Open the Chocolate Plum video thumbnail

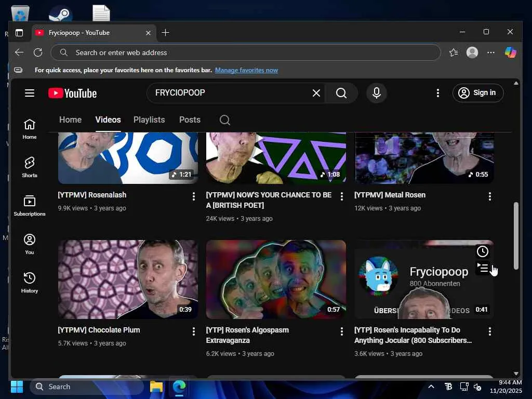click(128, 279)
